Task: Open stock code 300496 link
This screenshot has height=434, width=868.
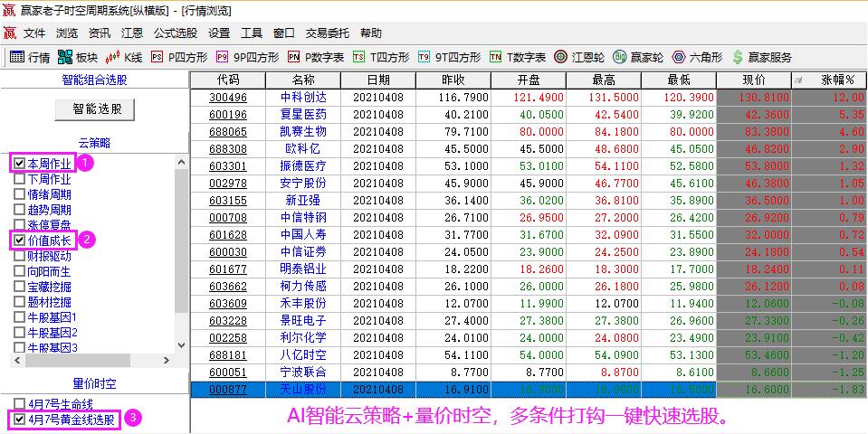Action: 228,98
